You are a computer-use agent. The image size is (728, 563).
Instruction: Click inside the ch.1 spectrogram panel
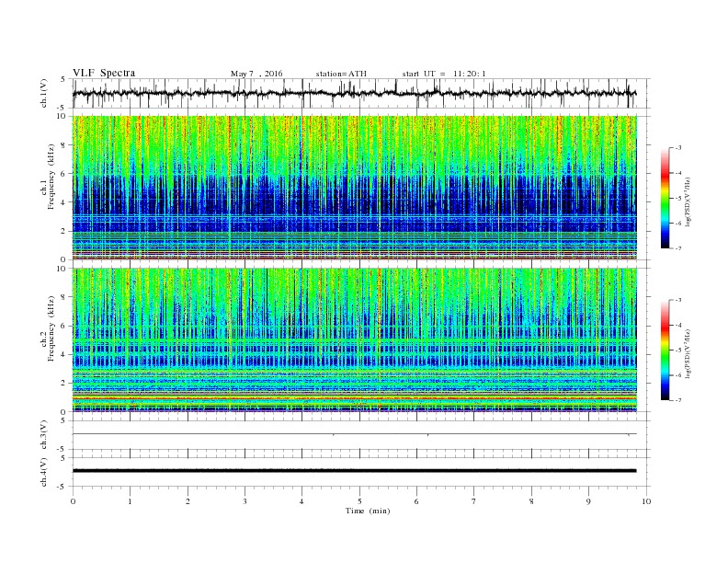[354, 188]
